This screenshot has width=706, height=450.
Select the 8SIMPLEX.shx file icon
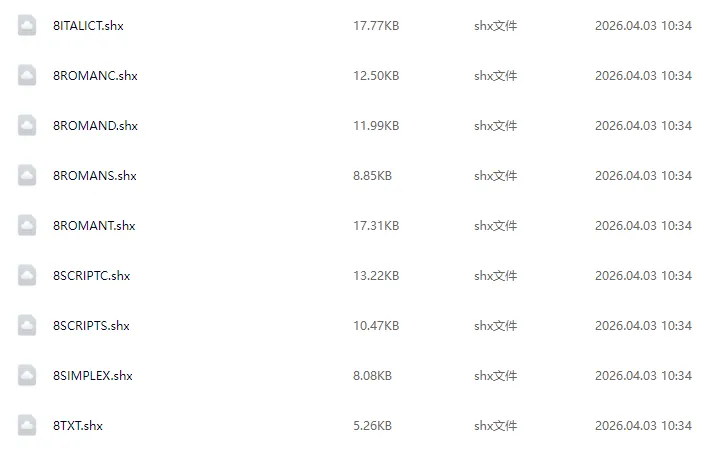point(27,376)
